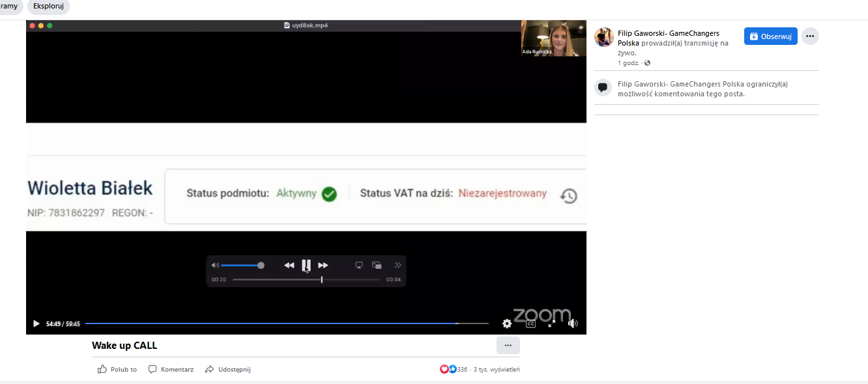
Task: Seek on the blue video progress bar
Action: [x=287, y=323]
